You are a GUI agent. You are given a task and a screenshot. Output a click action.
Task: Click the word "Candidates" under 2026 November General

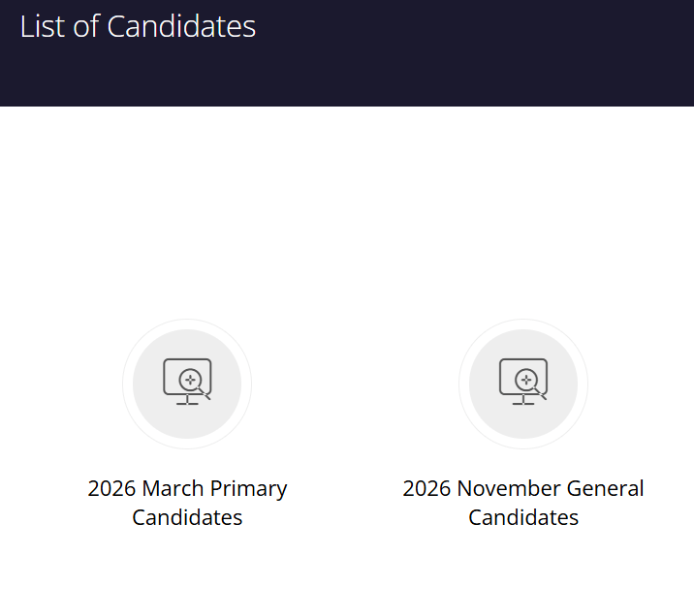click(x=523, y=517)
